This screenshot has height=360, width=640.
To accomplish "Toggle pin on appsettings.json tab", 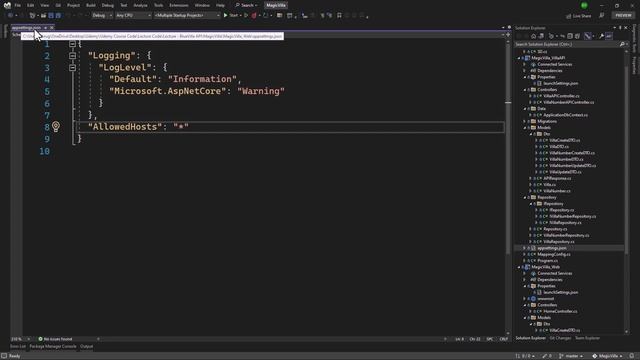I will 45,28.
